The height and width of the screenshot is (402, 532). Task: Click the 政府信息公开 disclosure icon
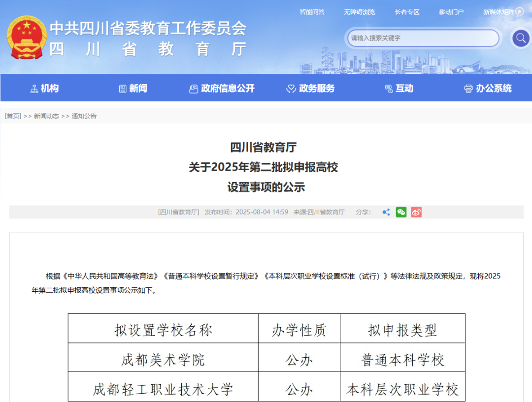193,89
